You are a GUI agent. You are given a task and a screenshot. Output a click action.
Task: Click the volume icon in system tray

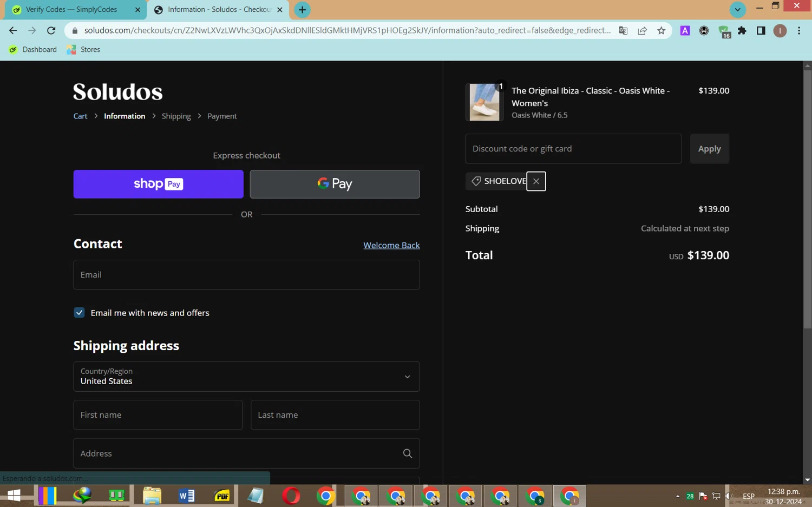729,496
